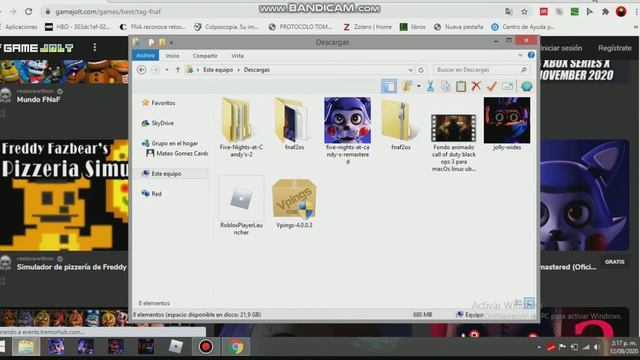Open the Explorer help question mark icon
Viewport: 640px width, 360px height.
click(531, 55)
